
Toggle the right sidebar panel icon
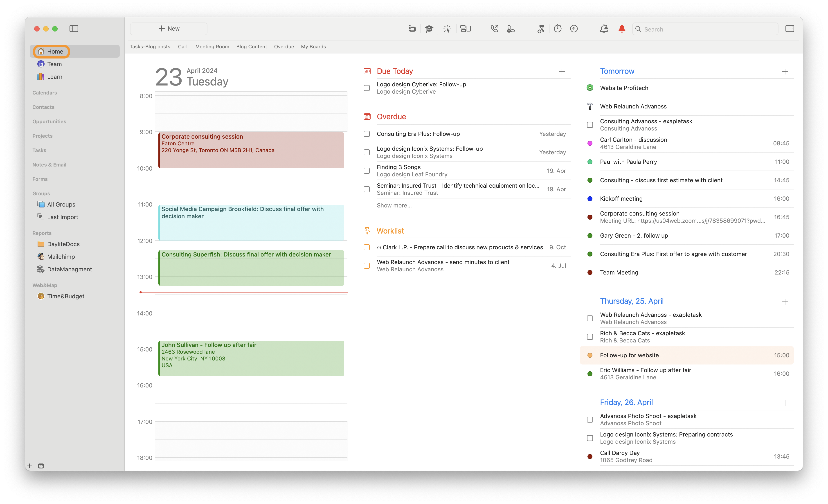[x=790, y=29]
